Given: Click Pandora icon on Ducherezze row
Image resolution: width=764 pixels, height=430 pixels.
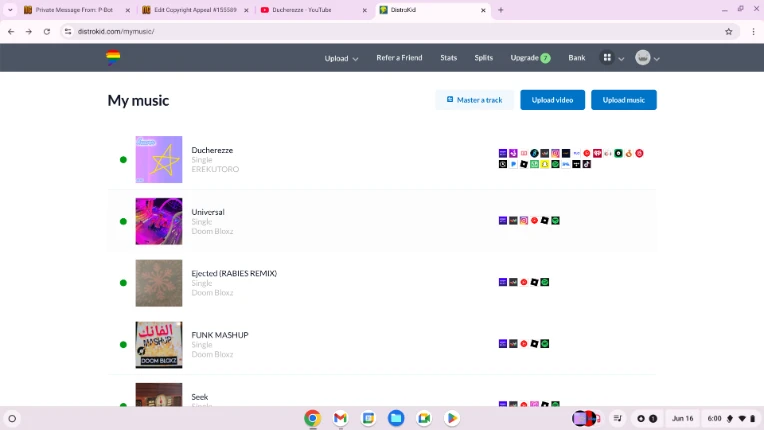Looking at the screenshot, I should click(514, 164).
